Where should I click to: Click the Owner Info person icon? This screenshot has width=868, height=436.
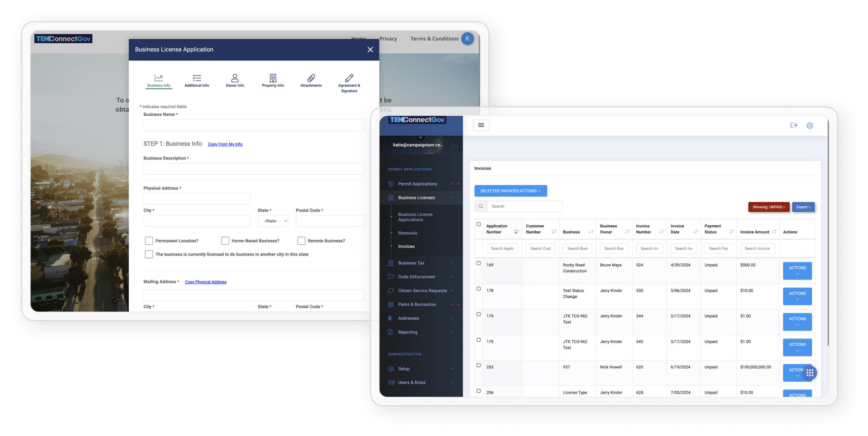(235, 78)
